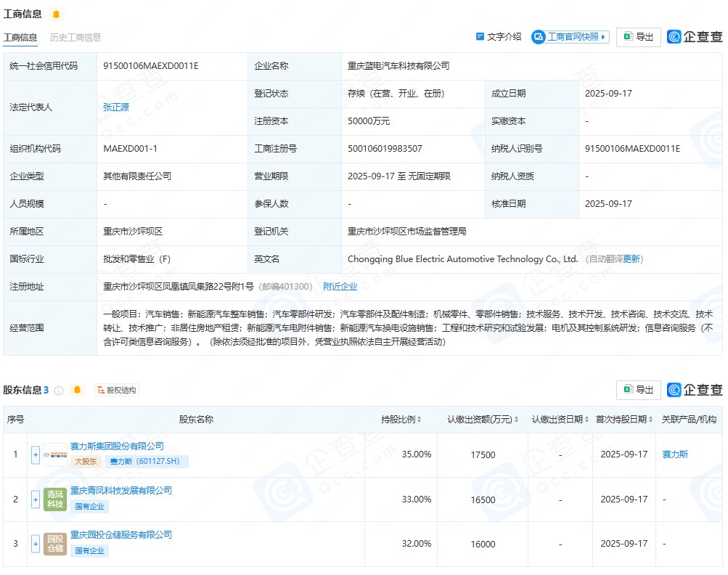The width and height of the screenshot is (728, 575).
Task: Sort by 认缴出资日期 column
Action: (x=586, y=420)
